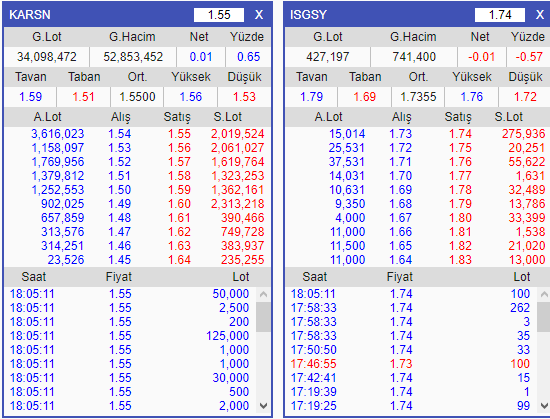The image size is (550, 419).
Task: Click the KARSN trades scrollbar thumb
Action: (x=263, y=317)
